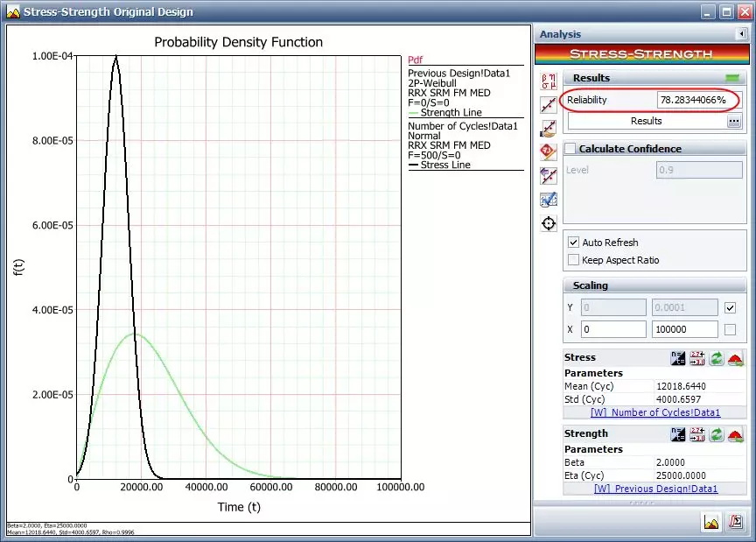The width and height of the screenshot is (756, 542).
Task: Click the f(t) axis label
Action: coord(18,267)
